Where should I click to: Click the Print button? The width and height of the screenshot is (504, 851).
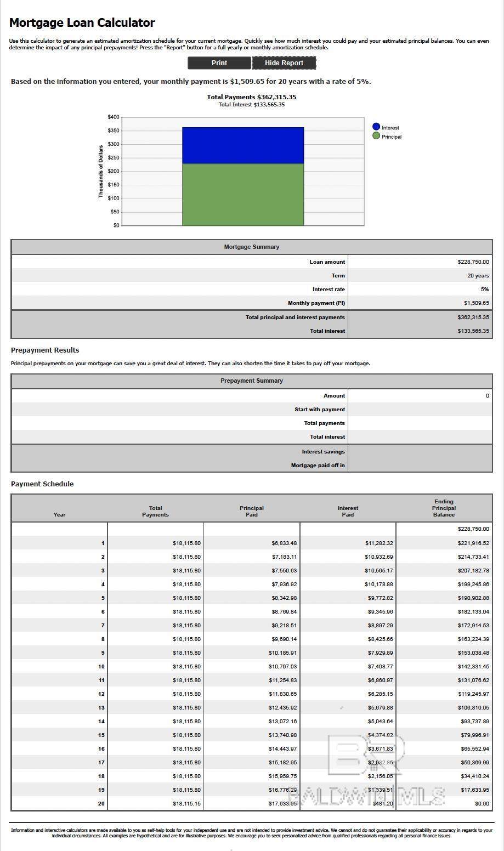[x=219, y=63]
